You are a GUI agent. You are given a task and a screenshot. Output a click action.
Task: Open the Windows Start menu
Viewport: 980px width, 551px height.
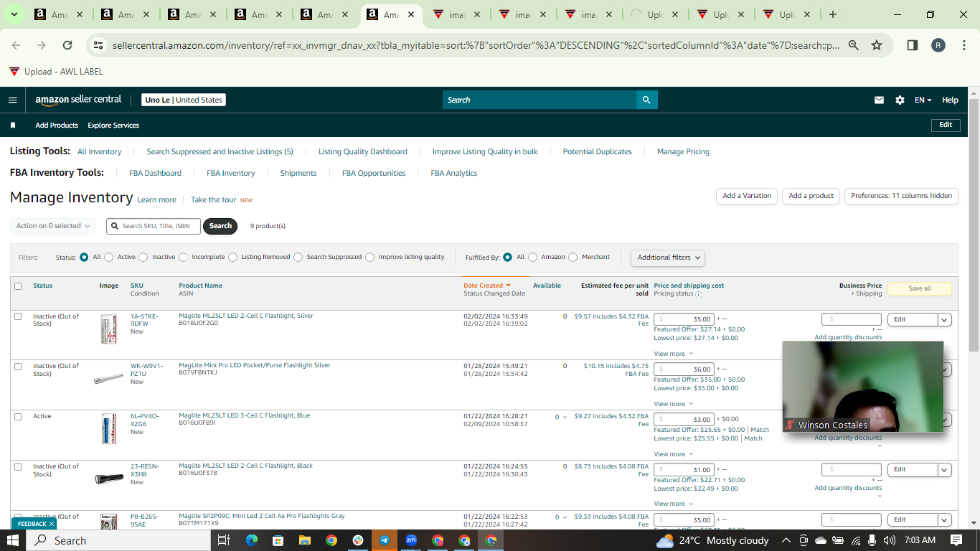pos(13,540)
